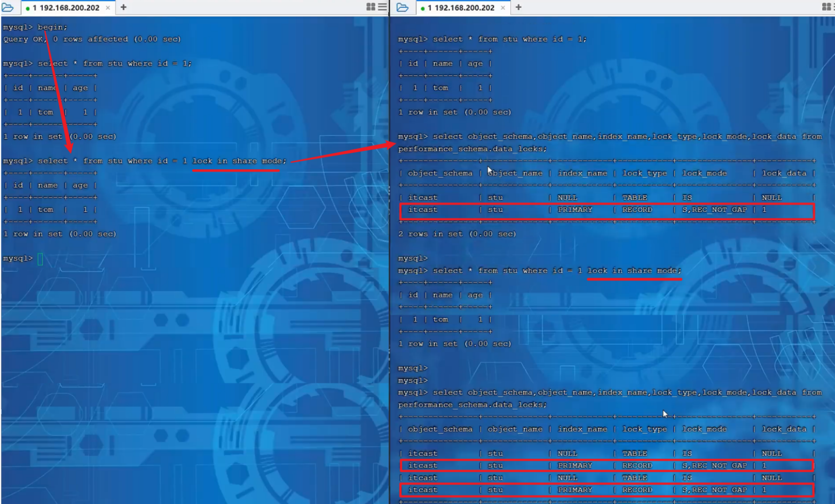835x504 pixels.
Task: Close the left pane's 192.168.200.202 tab
Action: point(108,7)
